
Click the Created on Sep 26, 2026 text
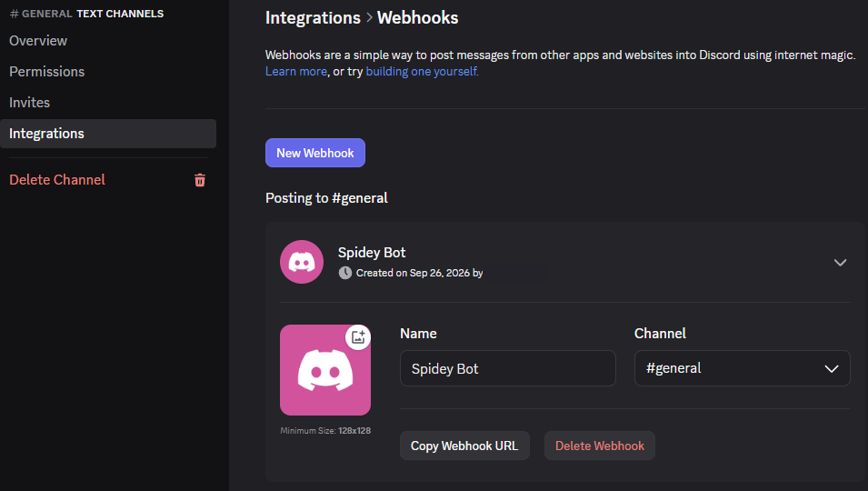420,273
